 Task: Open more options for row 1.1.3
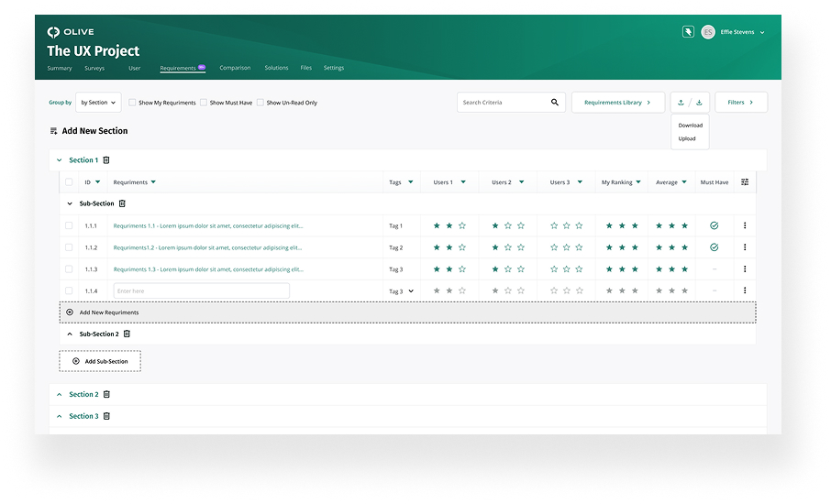745,268
